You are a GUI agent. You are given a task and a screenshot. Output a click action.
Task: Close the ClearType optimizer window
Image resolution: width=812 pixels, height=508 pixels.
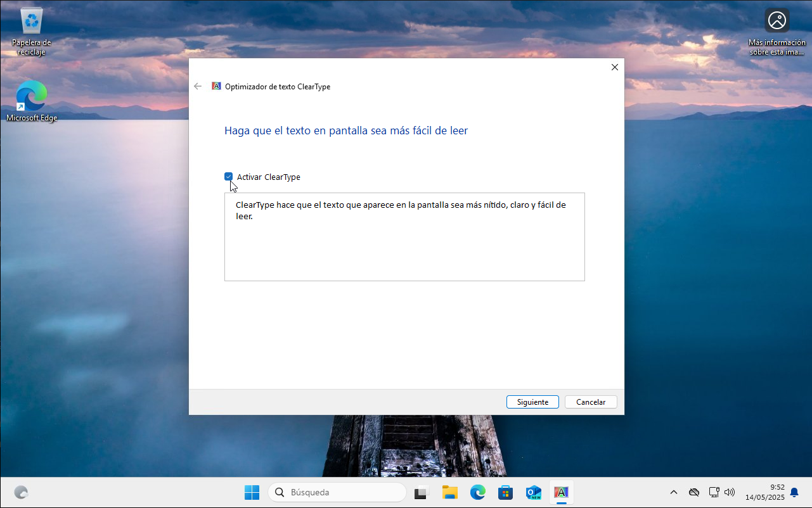(x=614, y=67)
